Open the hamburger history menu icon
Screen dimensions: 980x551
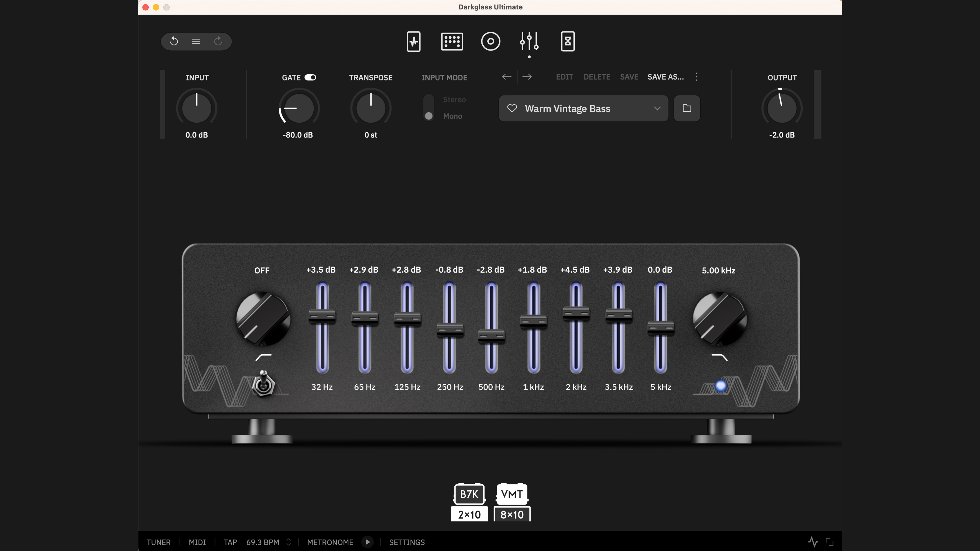196,41
